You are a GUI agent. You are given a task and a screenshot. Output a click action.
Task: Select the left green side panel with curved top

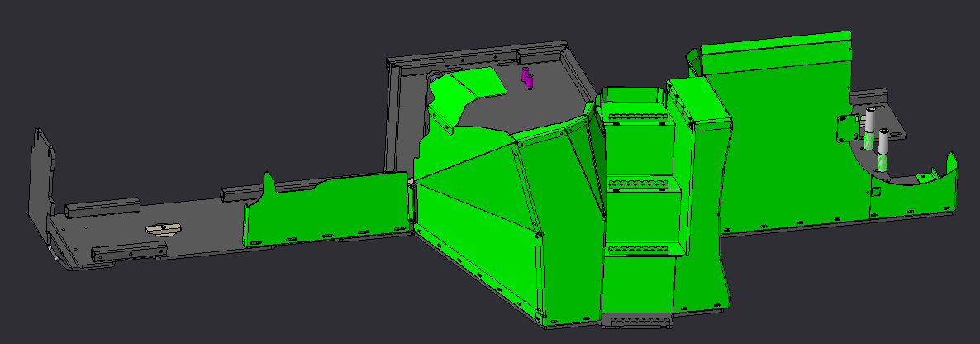pyautogui.click(x=326, y=209)
